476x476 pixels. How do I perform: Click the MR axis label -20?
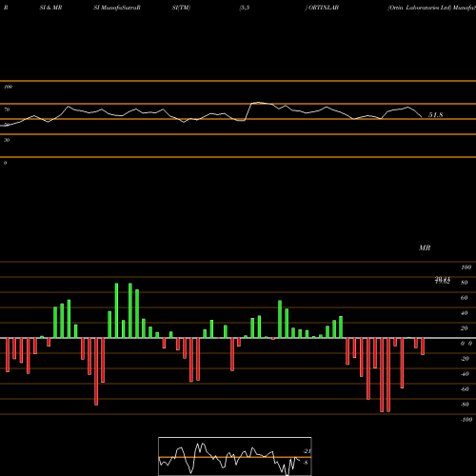465,359
